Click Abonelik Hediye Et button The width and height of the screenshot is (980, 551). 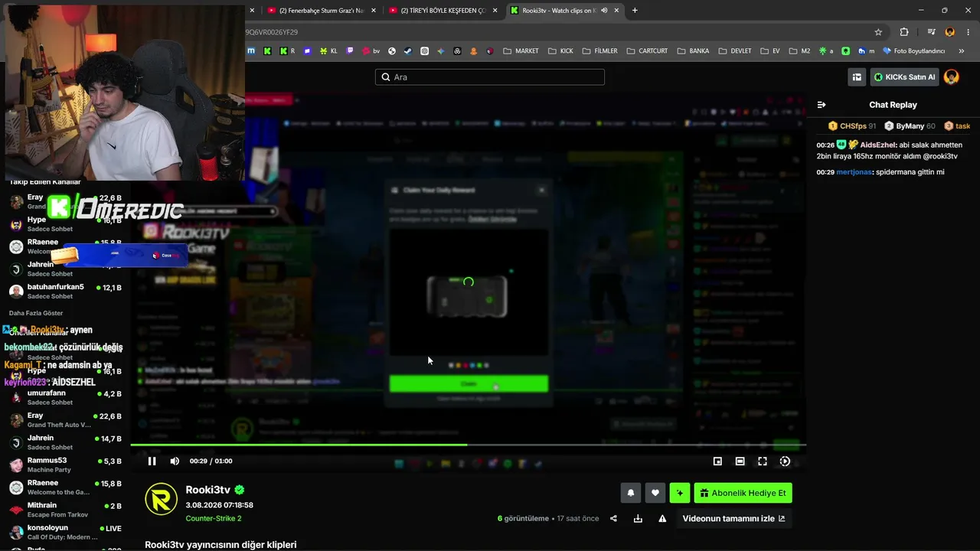(x=743, y=493)
